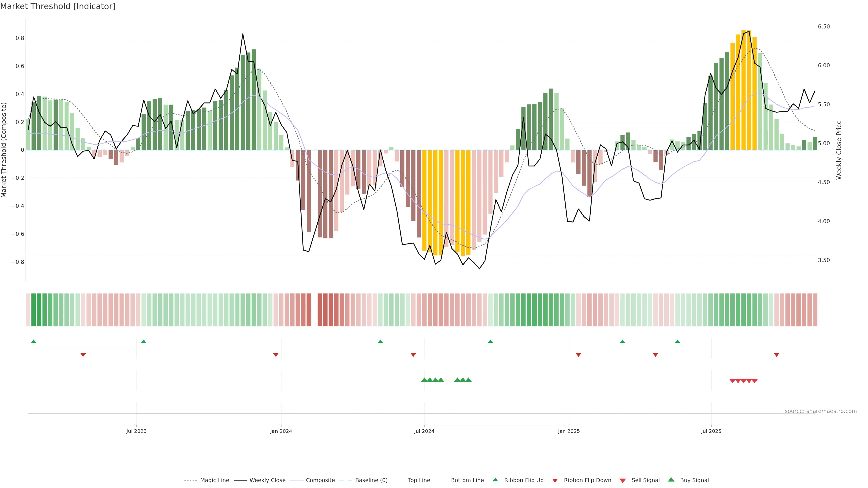The image size is (868, 488).
Task: Click the Market Threshold [Indicator] chart title
Action: (x=58, y=6)
